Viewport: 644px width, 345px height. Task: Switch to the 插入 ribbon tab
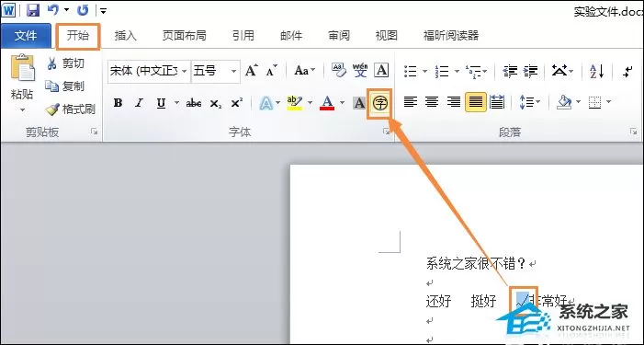[x=125, y=36]
